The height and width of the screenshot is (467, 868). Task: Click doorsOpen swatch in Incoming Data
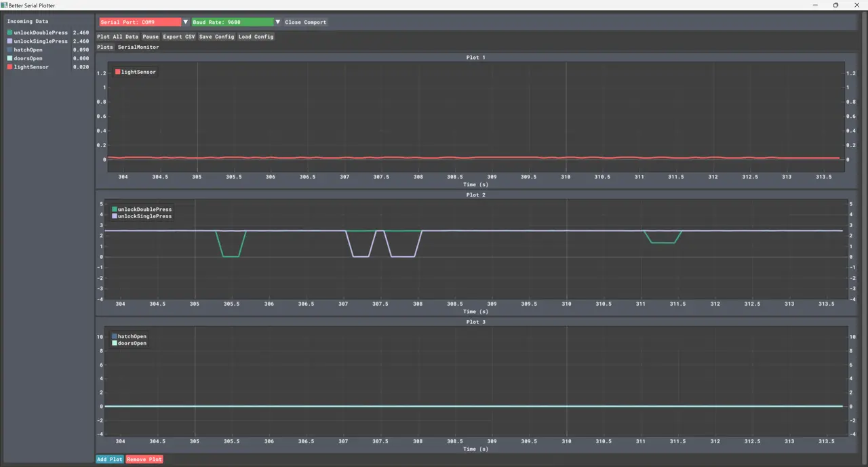pos(9,58)
